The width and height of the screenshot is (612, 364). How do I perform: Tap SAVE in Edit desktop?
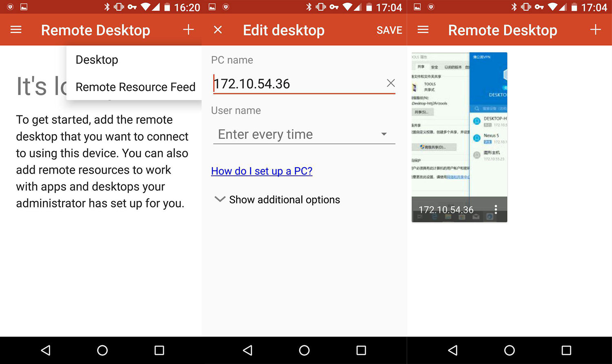pyautogui.click(x=389, y=30)
